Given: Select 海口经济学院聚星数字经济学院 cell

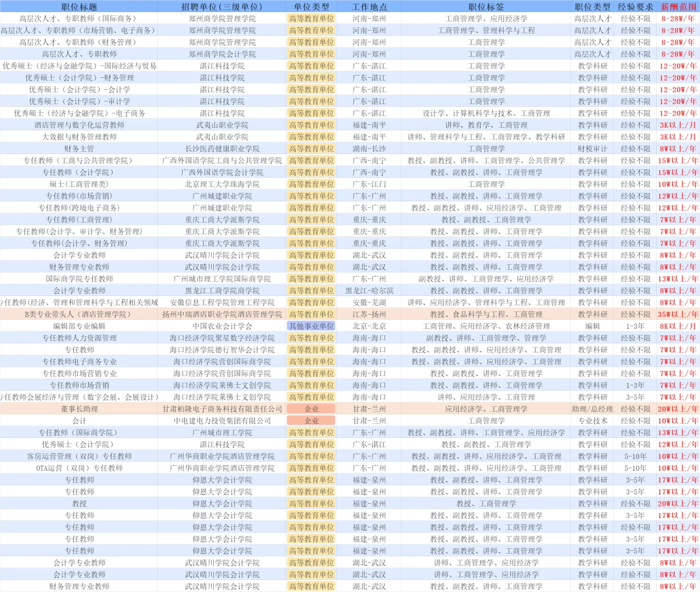Looking at the screenshot, I should click(222, 338).
